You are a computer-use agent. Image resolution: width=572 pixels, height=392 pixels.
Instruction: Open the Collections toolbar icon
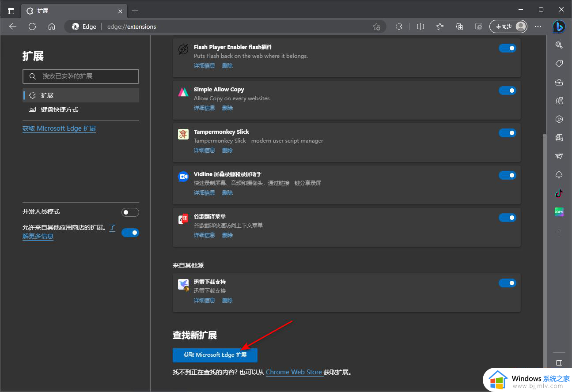[459, 26]
